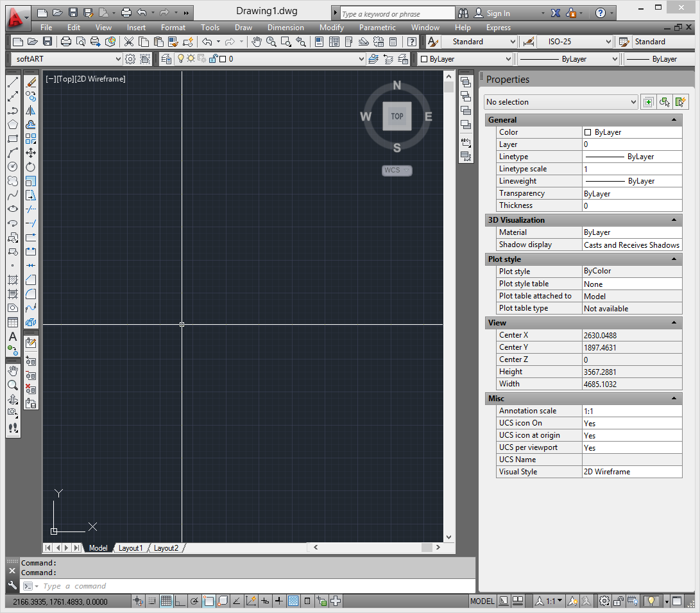This screenshot has height=613, width=700.
Task: Toggle Snap Mode in status bar
Action: [152, 601]
